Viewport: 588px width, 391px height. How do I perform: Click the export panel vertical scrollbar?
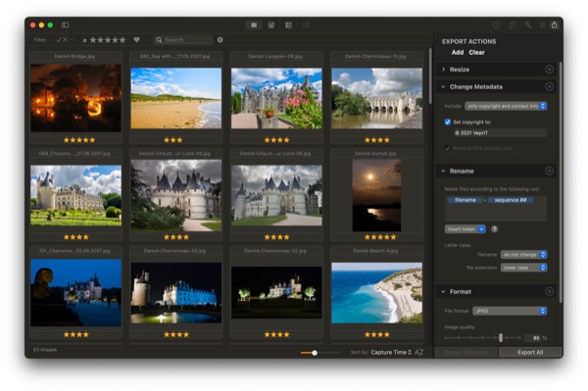click(x=561, y=182)
